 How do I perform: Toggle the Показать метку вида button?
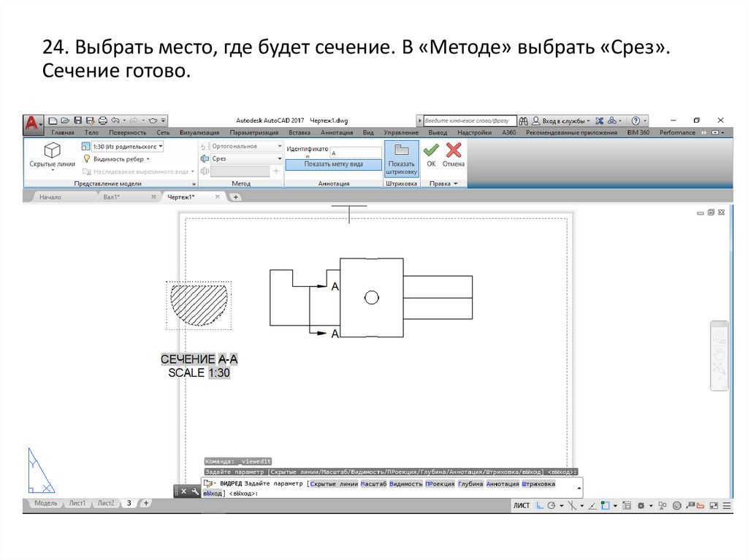pos(333,164)
